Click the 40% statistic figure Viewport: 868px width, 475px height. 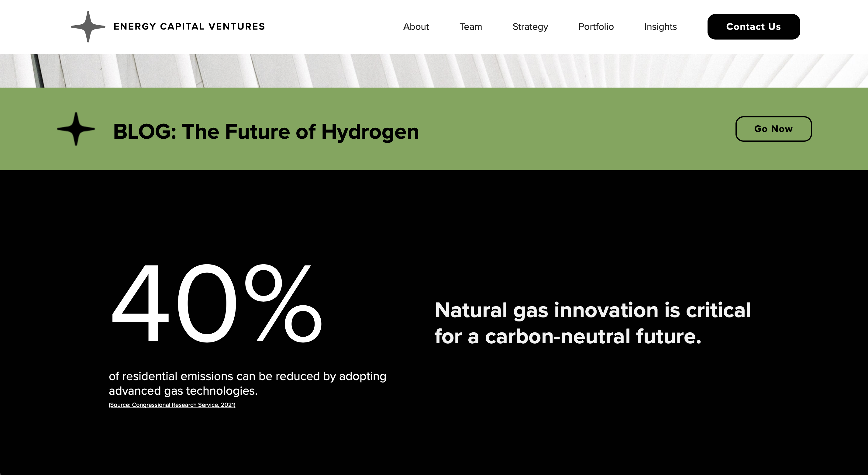[216, 303]
